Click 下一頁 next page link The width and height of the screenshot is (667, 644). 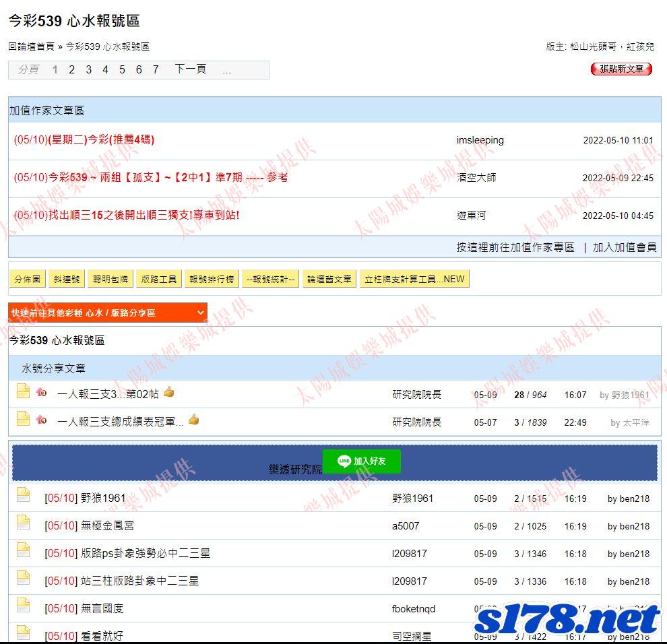click(x=191, y=69)
